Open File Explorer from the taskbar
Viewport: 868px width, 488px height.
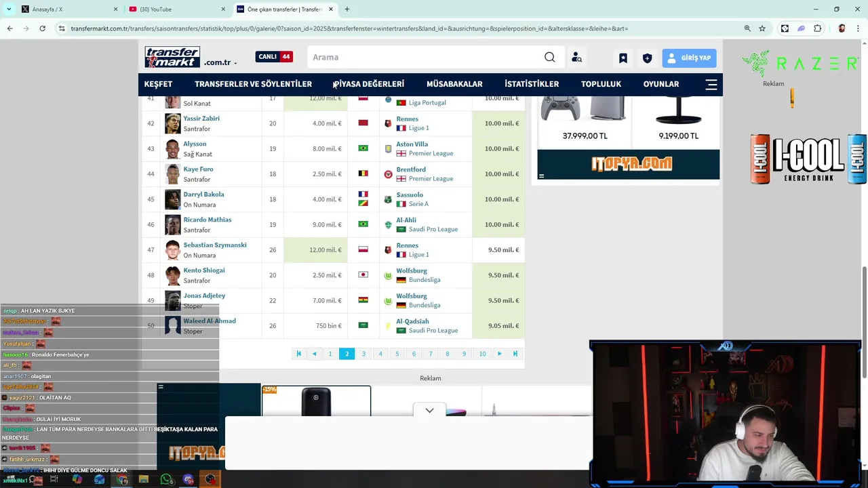[x=144, y=479]
